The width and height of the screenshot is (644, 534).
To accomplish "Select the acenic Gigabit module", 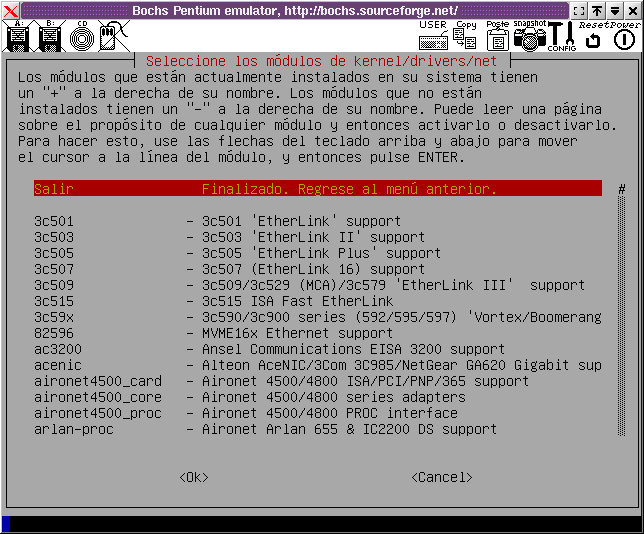I will pyautogui.click(x=318, y=365).
